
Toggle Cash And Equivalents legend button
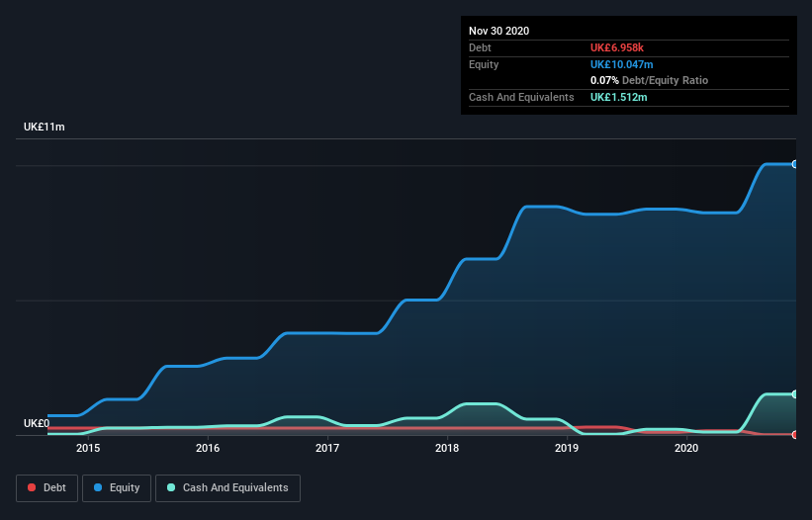(227, 488)
